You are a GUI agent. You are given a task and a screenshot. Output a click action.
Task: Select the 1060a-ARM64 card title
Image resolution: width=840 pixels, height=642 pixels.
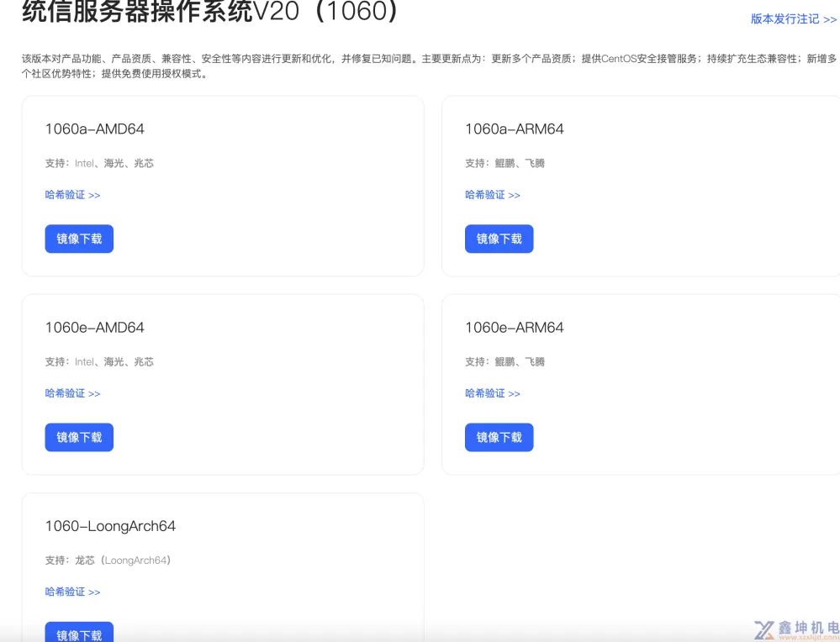point(515,129)
